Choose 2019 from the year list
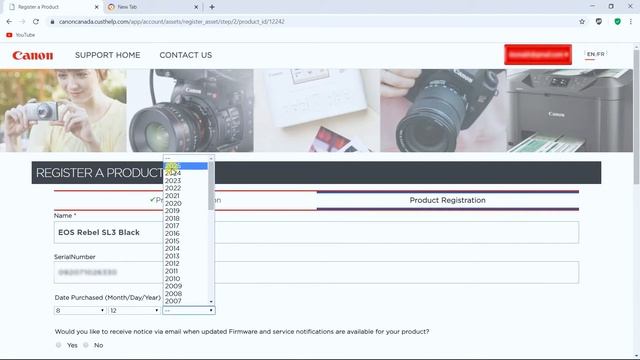640x360 pixels. 186,211
